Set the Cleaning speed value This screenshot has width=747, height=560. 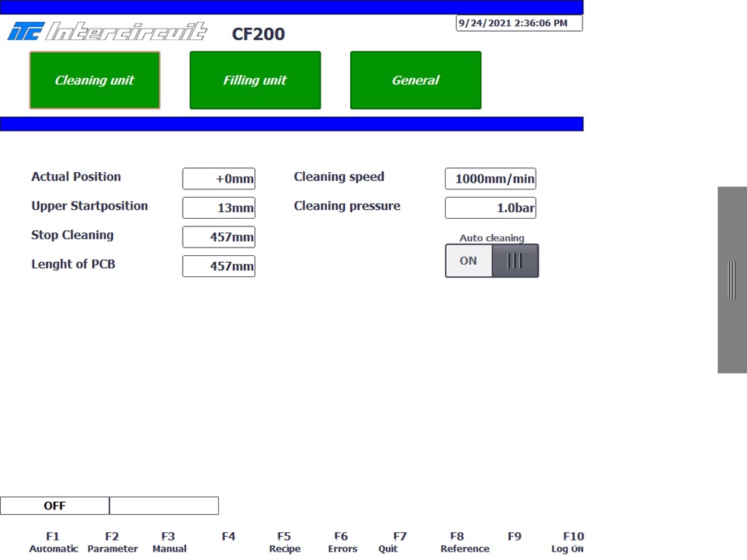[x=490, y=179]
